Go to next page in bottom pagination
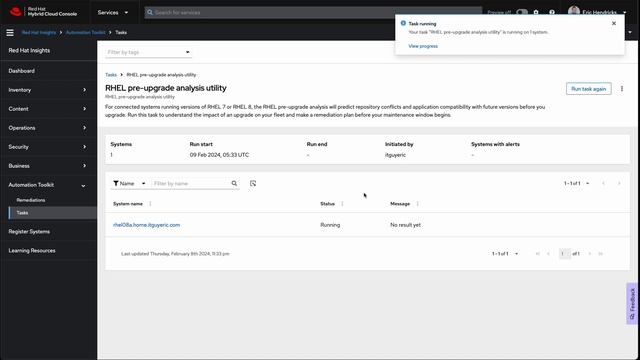 point(589,254)
